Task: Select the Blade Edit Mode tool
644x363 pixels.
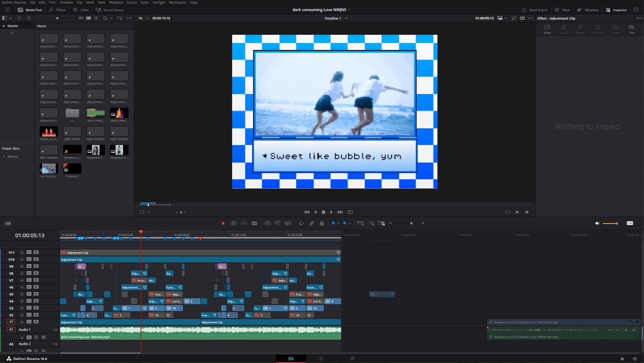Action: point(254,223)
